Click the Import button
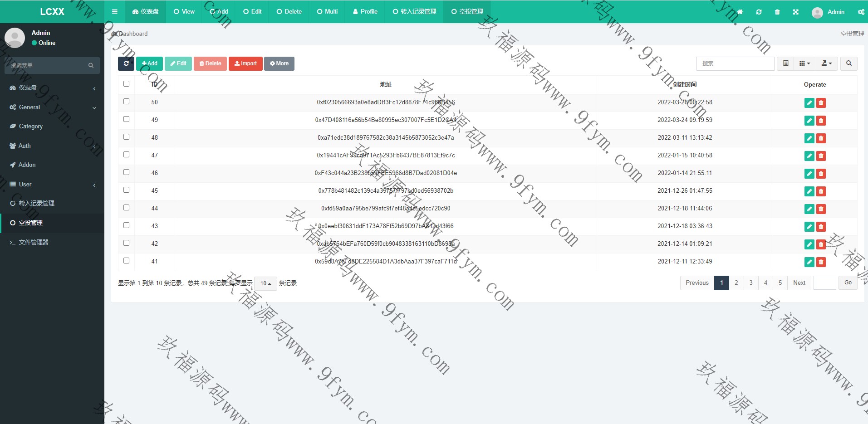 (x=245, y=63)
